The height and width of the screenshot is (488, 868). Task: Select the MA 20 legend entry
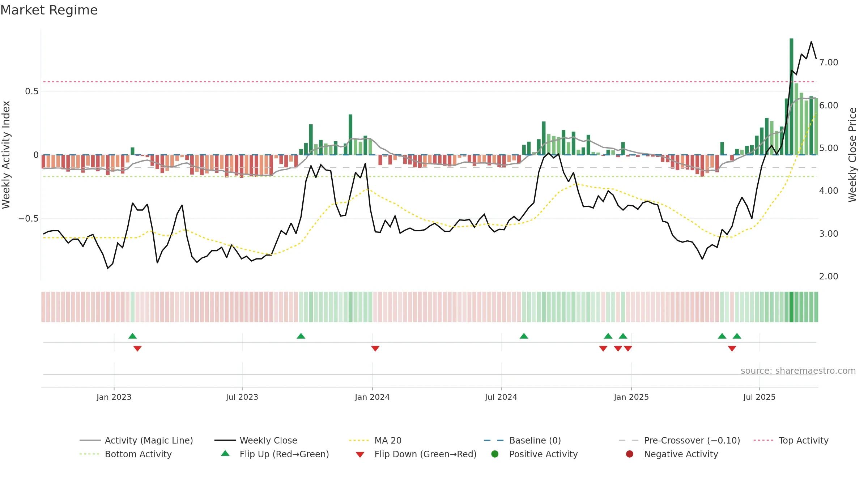[x=375, y=440]
